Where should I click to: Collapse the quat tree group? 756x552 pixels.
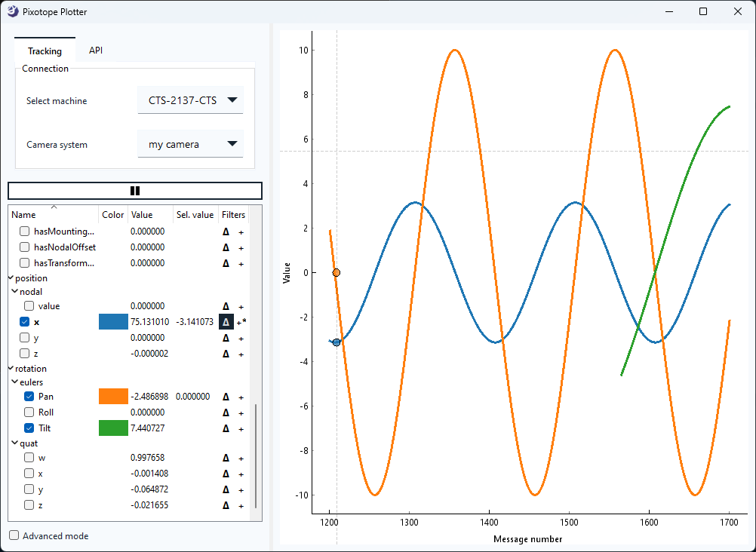click(16, 443)
